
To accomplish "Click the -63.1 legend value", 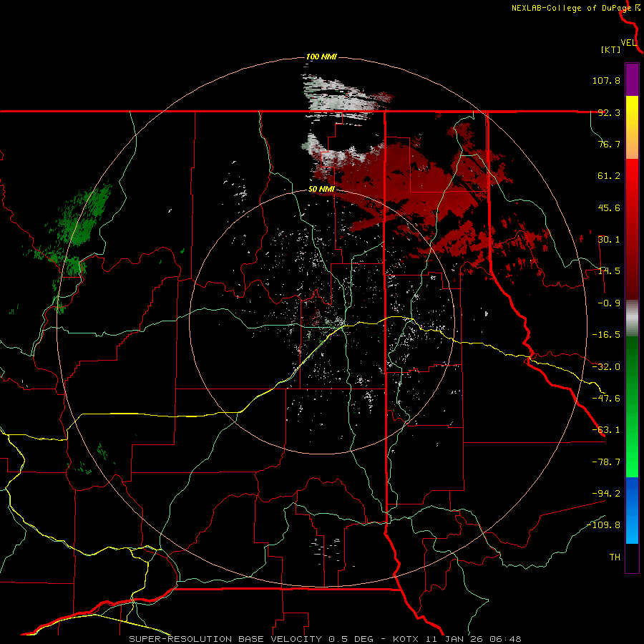I will [x=606, y=430].
